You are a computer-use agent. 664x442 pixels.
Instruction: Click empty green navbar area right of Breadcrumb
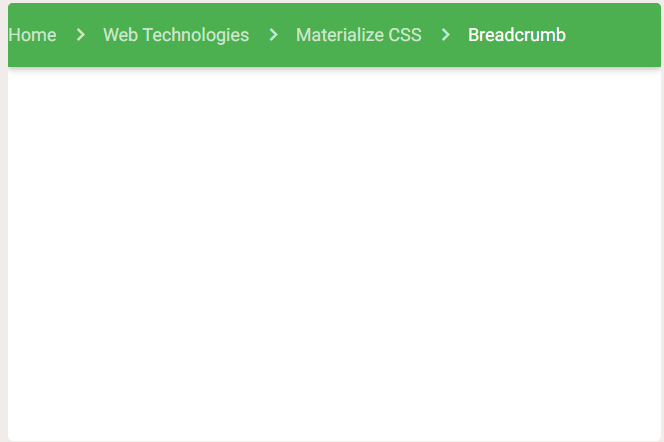614,35
